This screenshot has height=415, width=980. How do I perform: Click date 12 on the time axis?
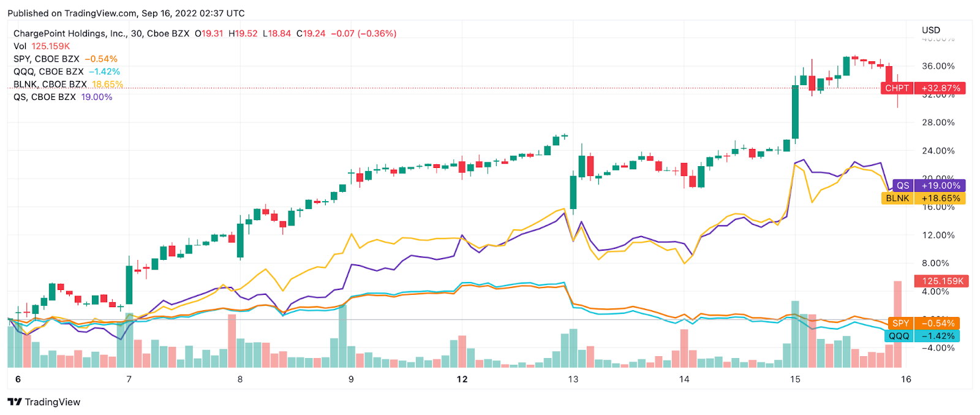point(462,379)
